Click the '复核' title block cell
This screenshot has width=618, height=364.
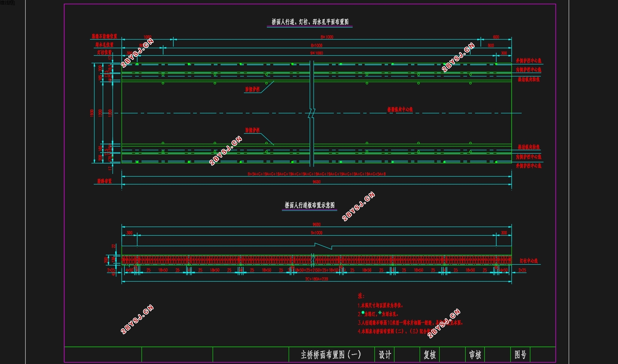pos(430,355)
